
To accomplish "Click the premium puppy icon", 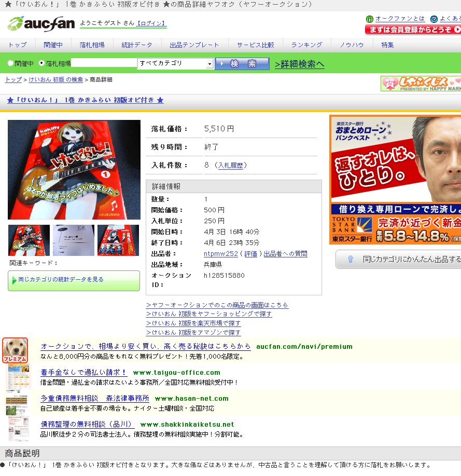I will (x=15, y=350).
